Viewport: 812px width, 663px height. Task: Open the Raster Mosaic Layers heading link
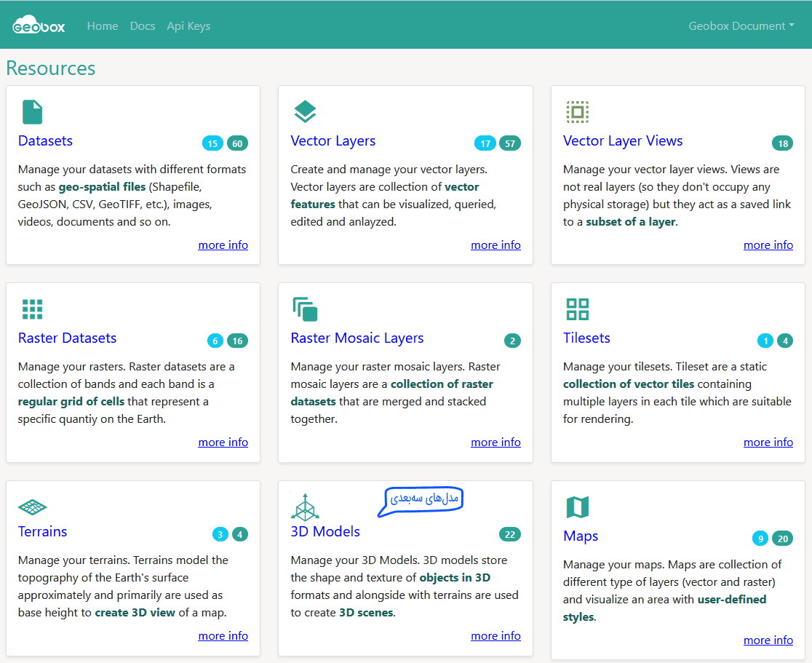357,338
